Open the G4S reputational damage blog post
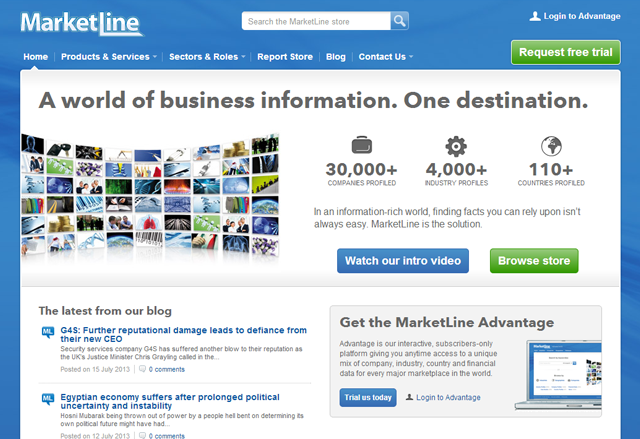 [184, 335]
